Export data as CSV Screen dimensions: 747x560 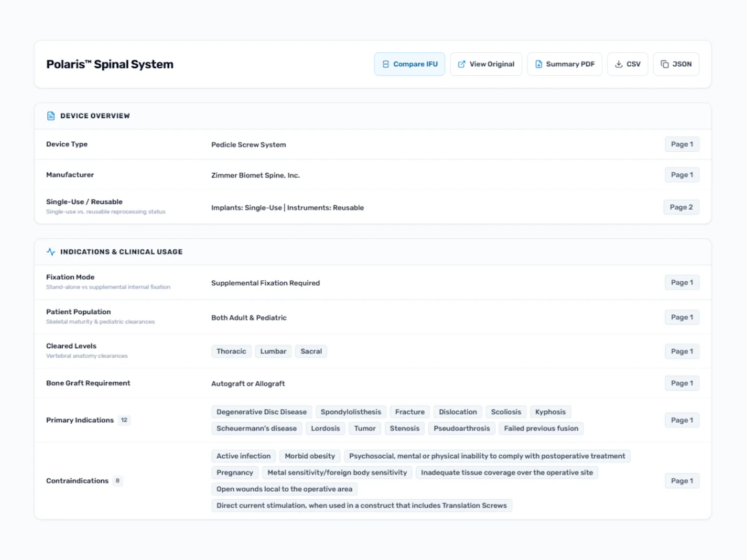(627, 64)
